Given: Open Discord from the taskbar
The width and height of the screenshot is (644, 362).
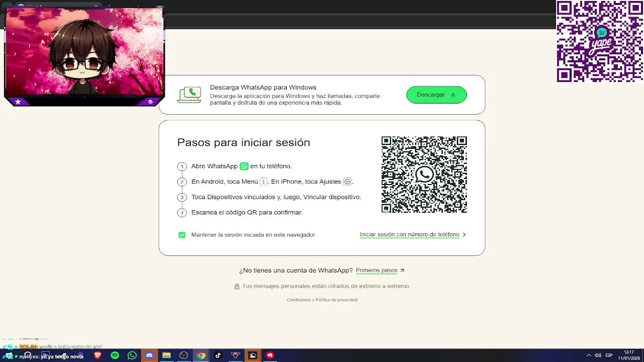Looking at the screenshot, I should pyautogui.click(x=149, y=355).
